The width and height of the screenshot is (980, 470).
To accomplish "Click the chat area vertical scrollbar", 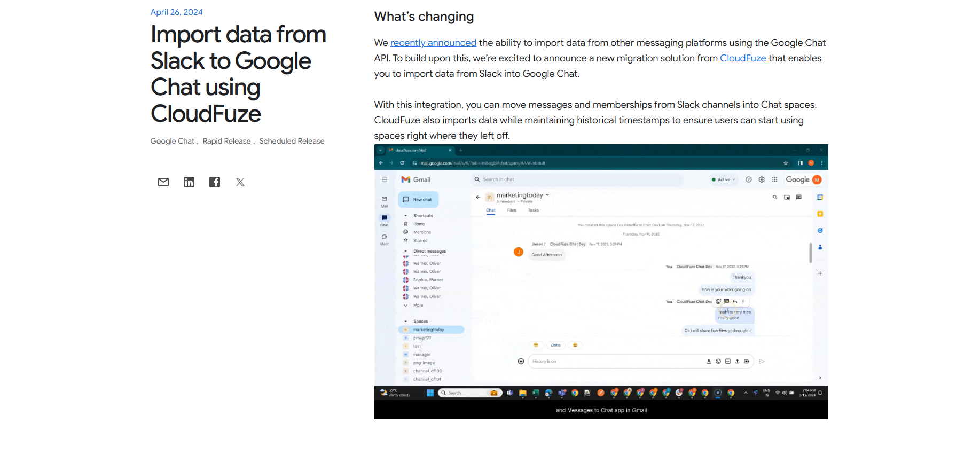I will coord(810,253).
